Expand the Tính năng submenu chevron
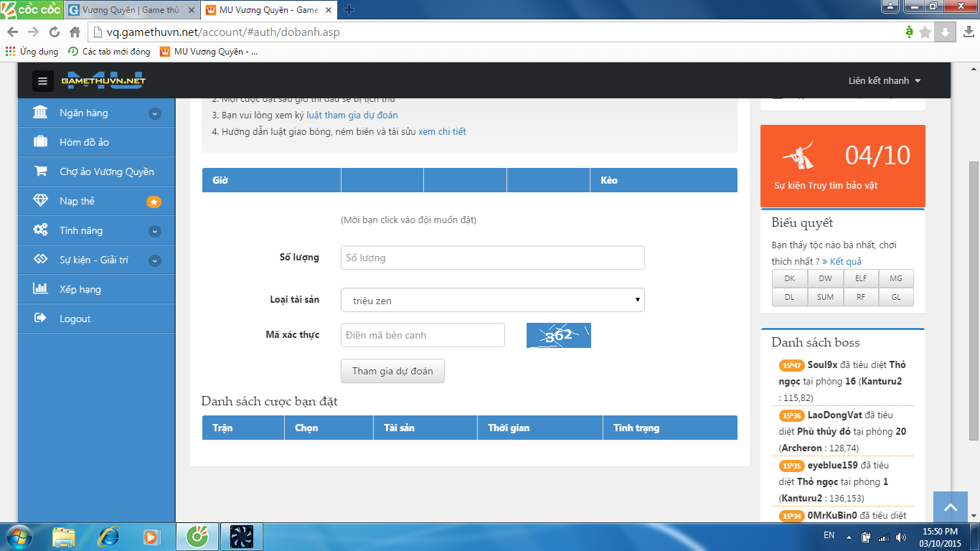Screen dimensions: 980x551 click(155, 231)
